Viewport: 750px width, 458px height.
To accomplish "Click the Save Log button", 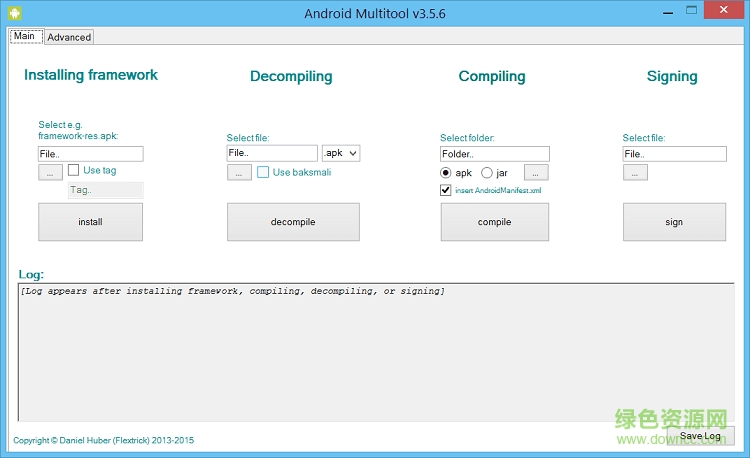I will tap(700, 436).
